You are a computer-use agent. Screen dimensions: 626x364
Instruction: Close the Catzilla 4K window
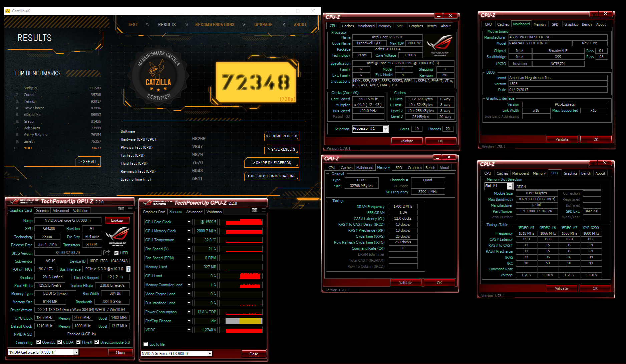(x=313, y=11)
